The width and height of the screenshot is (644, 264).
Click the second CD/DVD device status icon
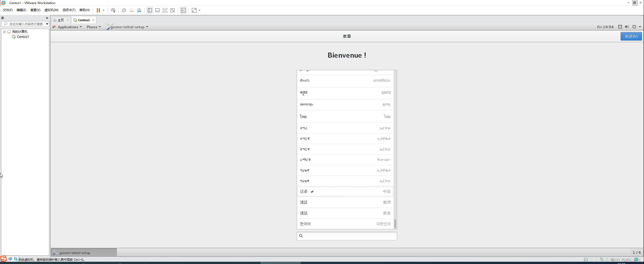click(596, 260)
